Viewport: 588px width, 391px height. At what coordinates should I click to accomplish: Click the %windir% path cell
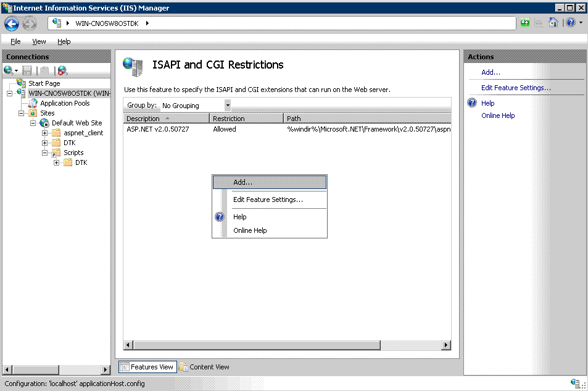tap(368, 129)
